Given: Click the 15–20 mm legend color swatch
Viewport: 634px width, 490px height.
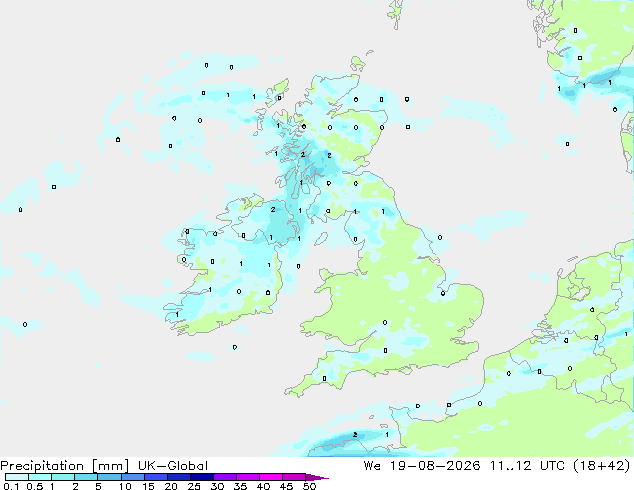Looking at the screenshot, I should tap(156, 477).
